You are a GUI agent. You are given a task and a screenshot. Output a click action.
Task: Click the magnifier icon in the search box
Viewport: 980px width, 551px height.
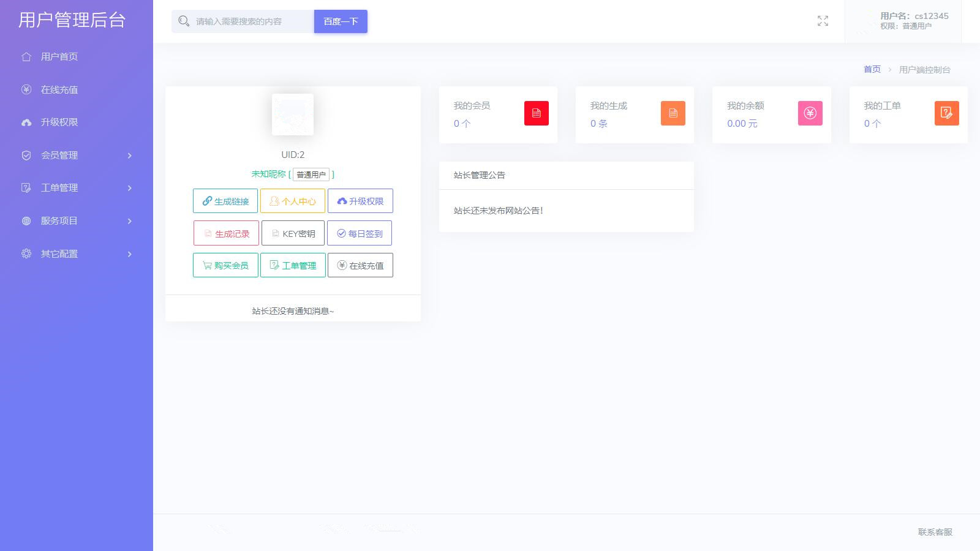(x=183, y=21)
